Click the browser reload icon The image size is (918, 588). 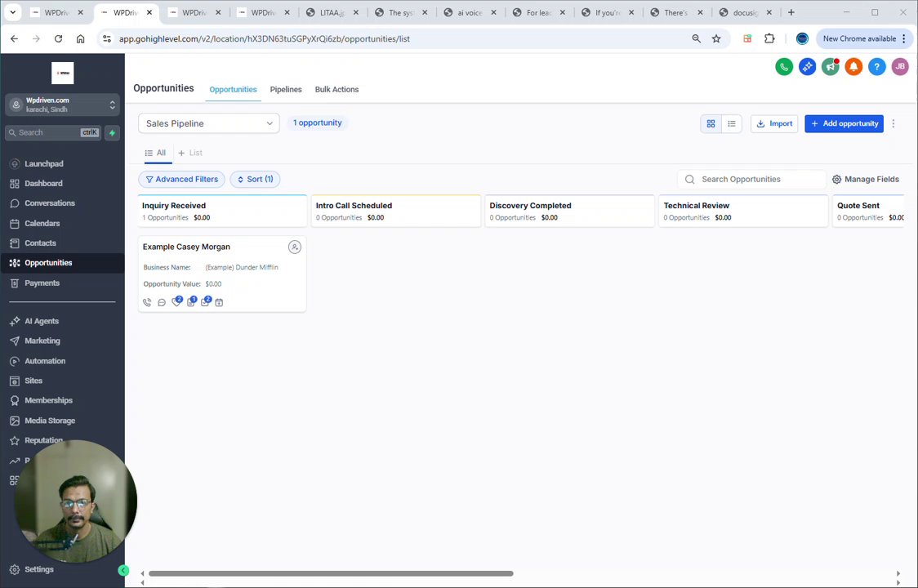point(58,38)
